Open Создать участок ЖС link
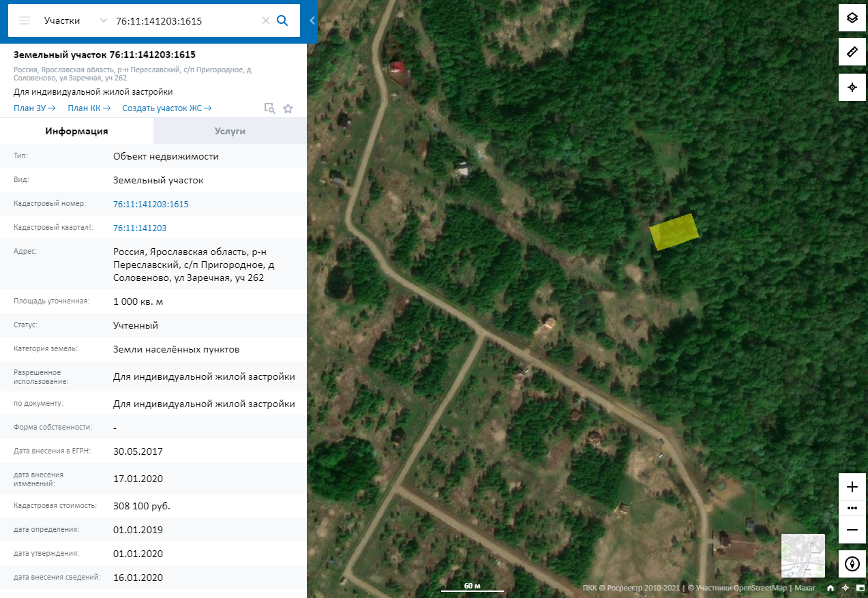Screen dimensions: 868x598 click(x=167, y=108)
